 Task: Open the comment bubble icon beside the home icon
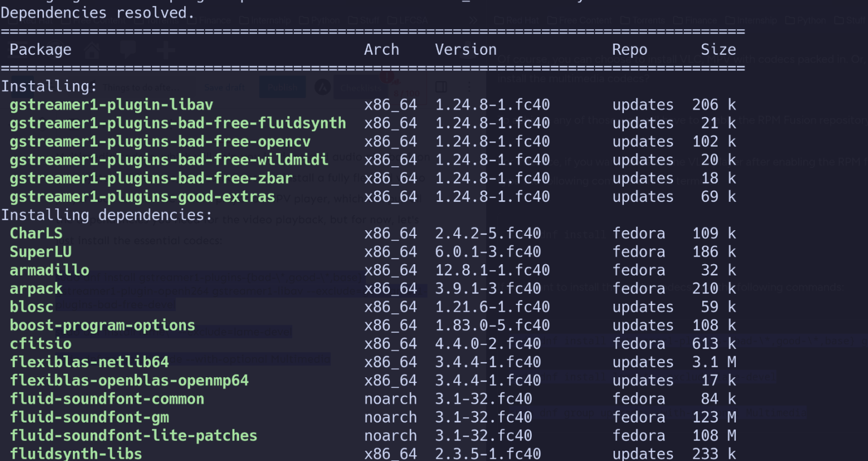(129, 50)
